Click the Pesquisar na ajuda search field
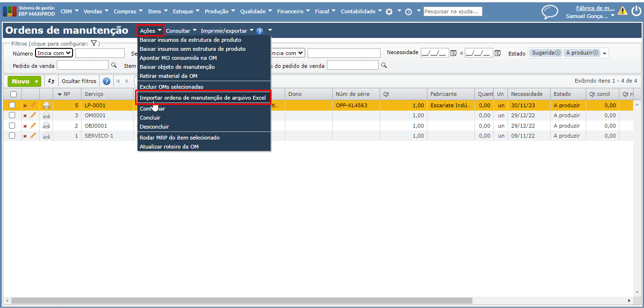Screen dimensions: 644x308 [453, 11]
